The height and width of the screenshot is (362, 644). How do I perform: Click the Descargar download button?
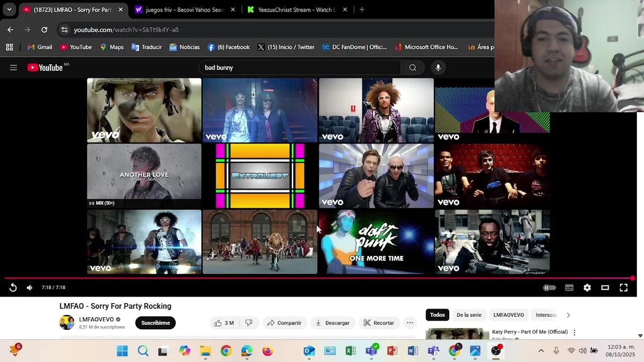[x=332, y=323]
